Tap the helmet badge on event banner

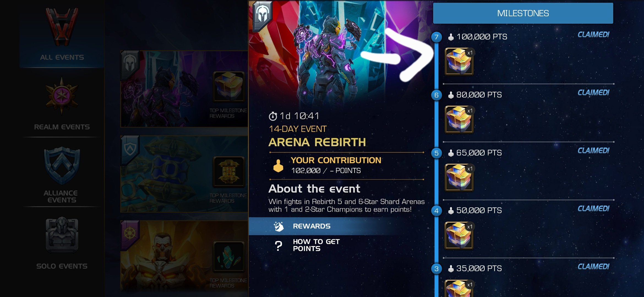(x=262, y=15)
